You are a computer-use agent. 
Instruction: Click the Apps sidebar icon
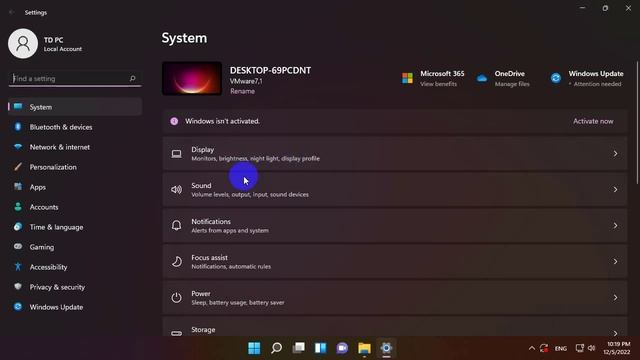coord(18,187)
